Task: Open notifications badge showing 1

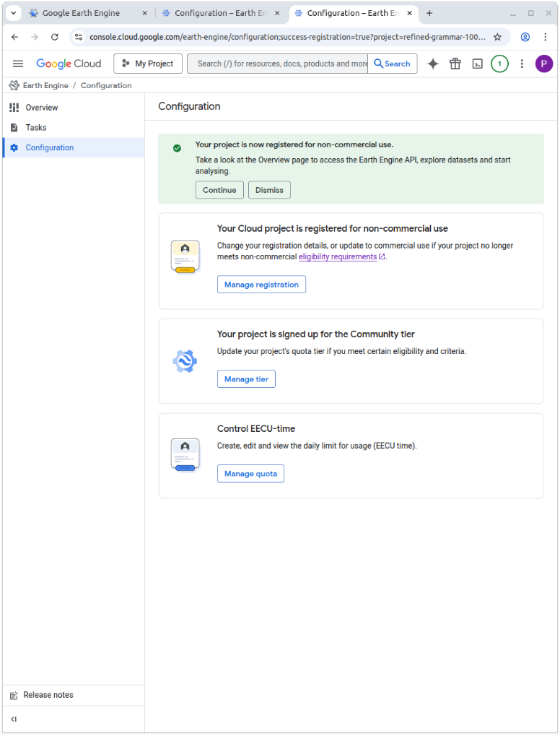Action: tap(499, 64)
